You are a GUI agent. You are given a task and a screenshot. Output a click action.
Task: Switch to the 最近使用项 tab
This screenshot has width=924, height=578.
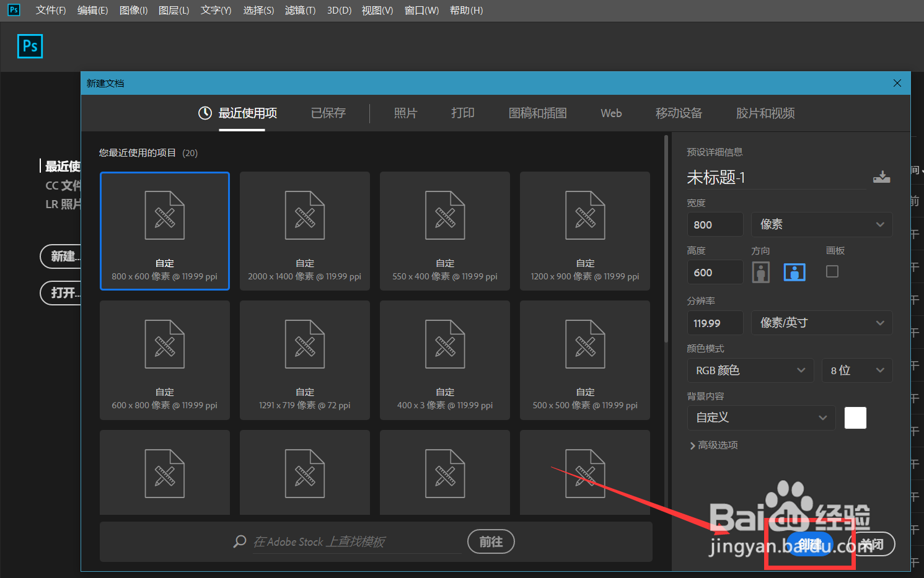coord(247,113)
